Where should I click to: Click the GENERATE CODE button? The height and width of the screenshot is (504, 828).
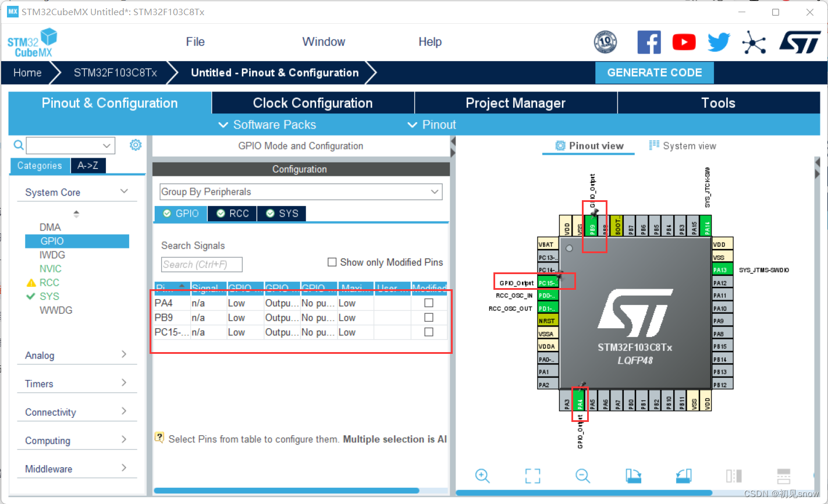tap(655, 73)
